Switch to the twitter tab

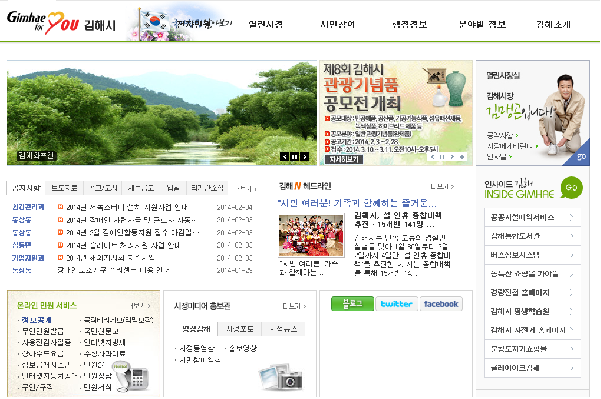coord(396,304)
